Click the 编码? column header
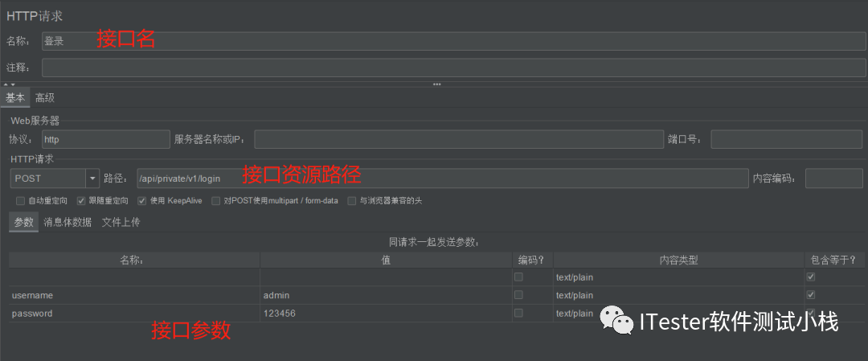 (x=533, y=260)
